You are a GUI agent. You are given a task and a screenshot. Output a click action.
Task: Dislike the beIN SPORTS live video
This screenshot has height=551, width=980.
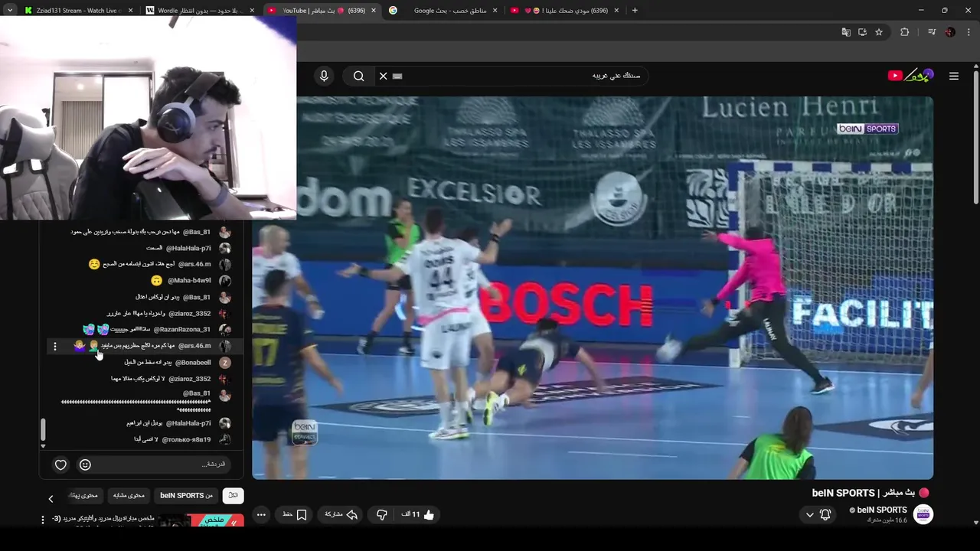click(x=381, y=515)
